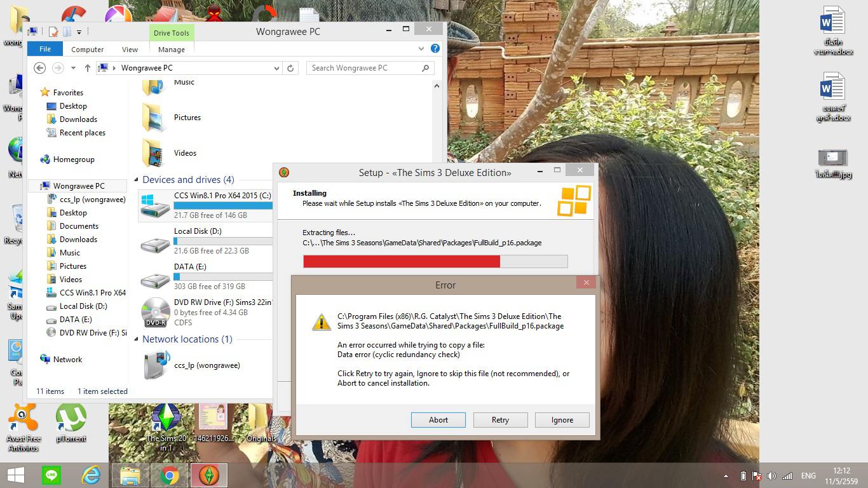The height and width of the screenshot is (488, 868).
Task: Click the Abort button in Error dialog
Action: (x=438, y=420)
